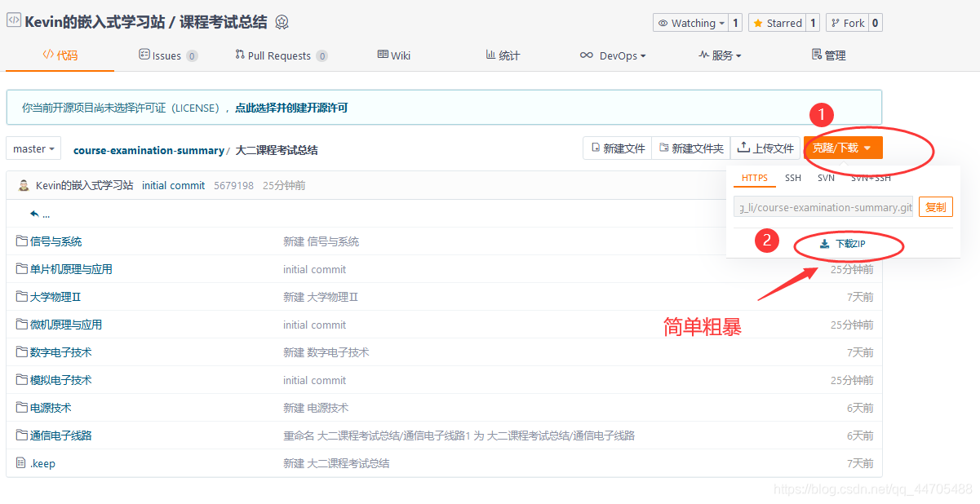Open the Wiki tab
This screenshot has width=980, height=504.
pos(393,55)
